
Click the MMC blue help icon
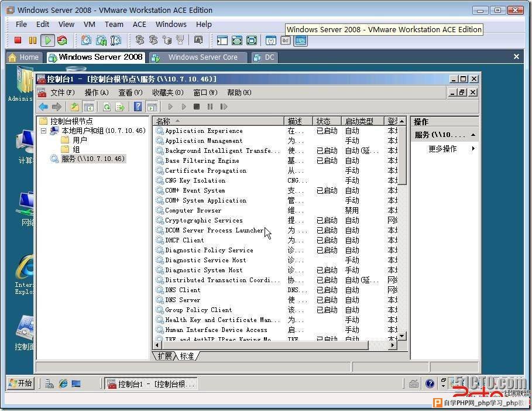tap(138, 107)
